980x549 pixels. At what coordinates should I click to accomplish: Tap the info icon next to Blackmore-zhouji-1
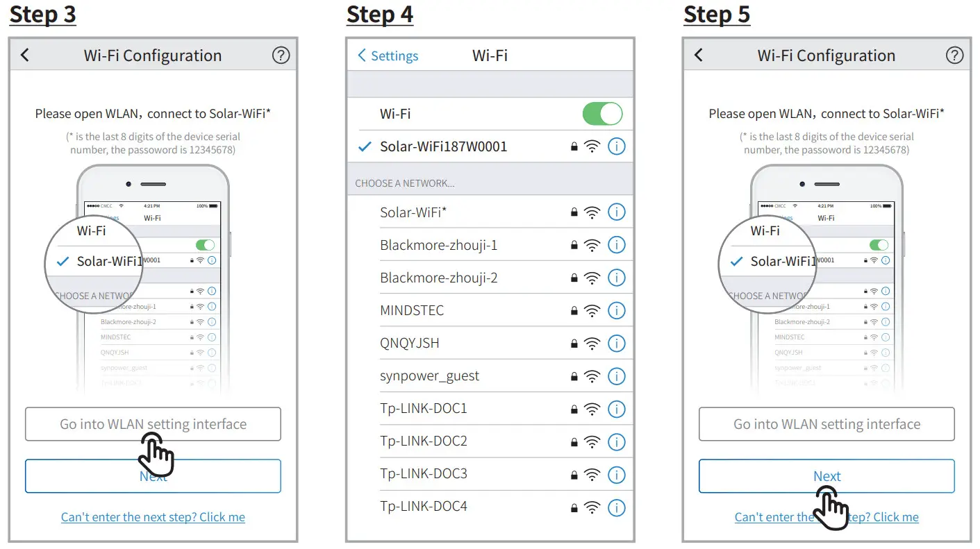click(617, 244)
